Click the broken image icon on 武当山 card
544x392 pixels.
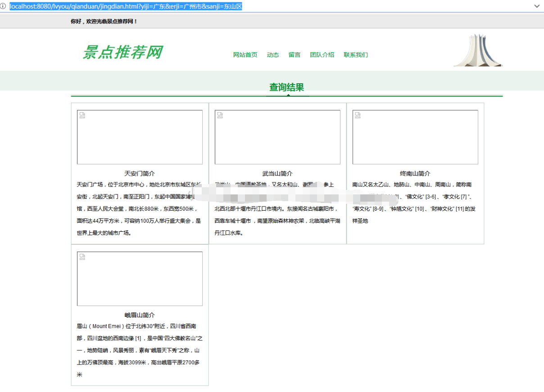(220, 115)
